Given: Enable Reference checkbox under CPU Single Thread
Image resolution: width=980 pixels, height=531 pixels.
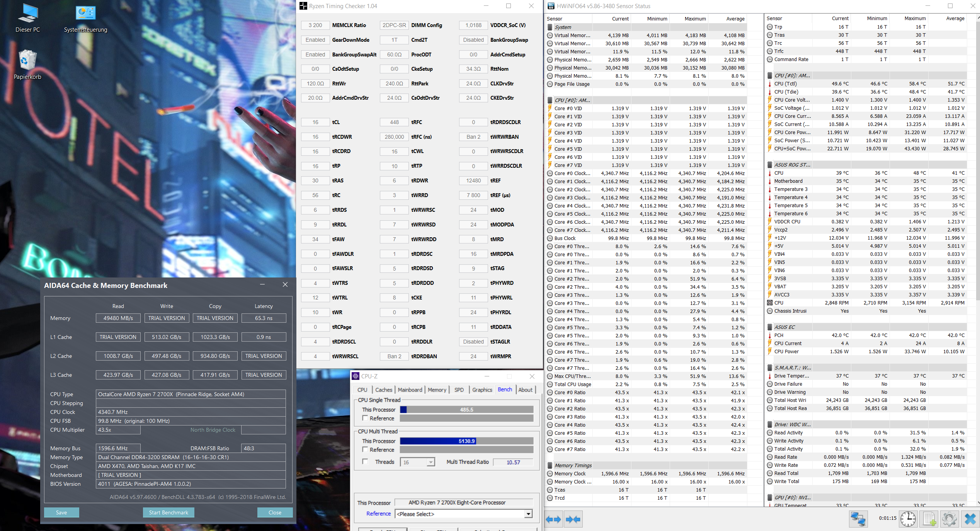Looking at the screenshot, I should tap(365, 418).
